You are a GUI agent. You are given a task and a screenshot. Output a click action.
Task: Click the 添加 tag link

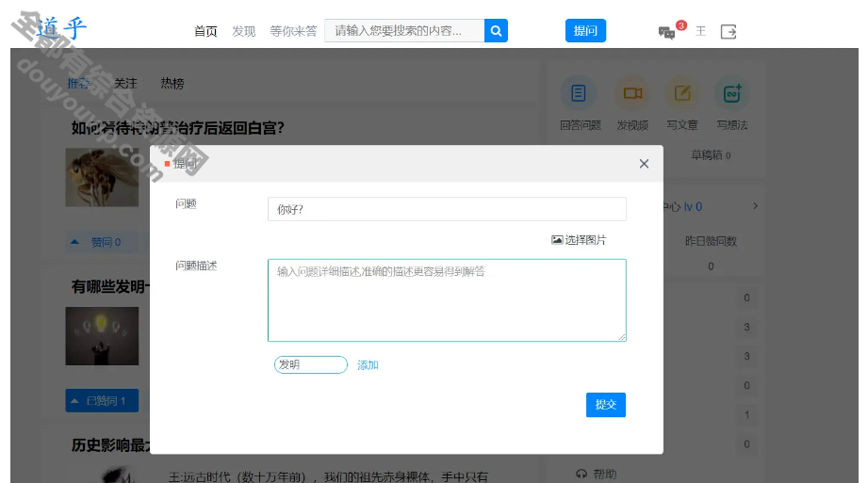pos(368,365)
